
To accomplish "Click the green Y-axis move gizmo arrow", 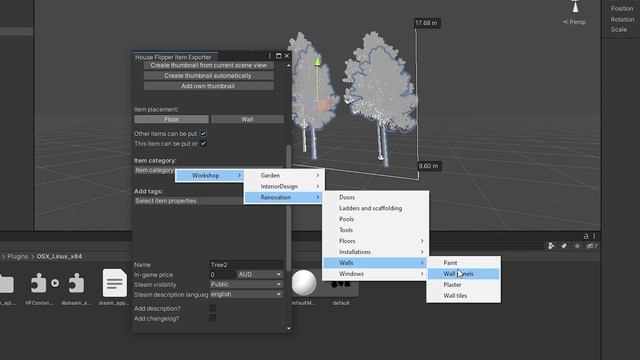I will tap(317, 62).
